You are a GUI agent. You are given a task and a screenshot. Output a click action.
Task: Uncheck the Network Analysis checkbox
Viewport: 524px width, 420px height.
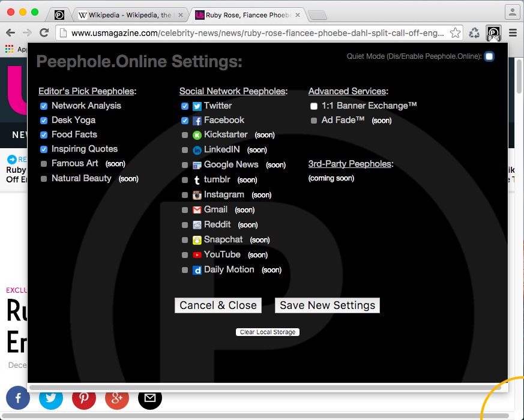44,106
